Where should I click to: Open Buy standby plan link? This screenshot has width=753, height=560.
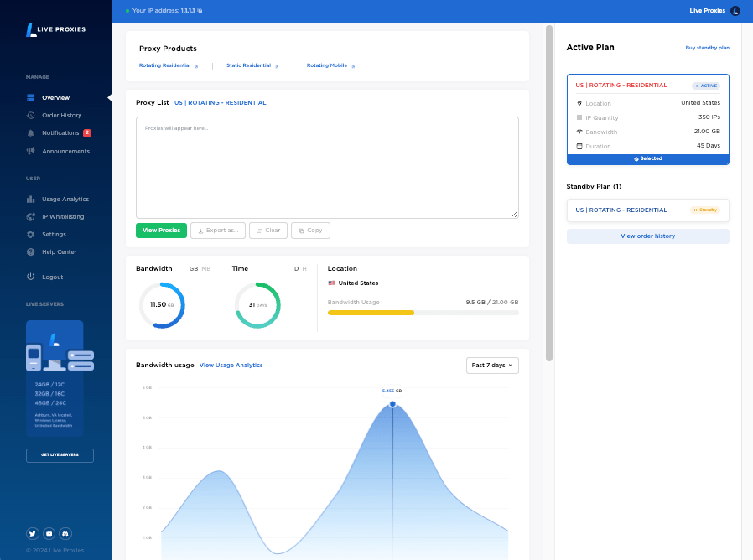(x=708, y=48)
